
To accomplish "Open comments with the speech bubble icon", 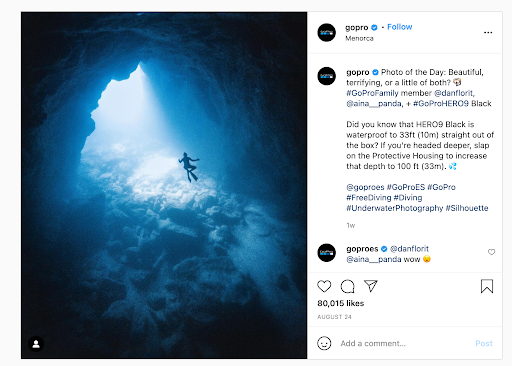I will (347, 286).
